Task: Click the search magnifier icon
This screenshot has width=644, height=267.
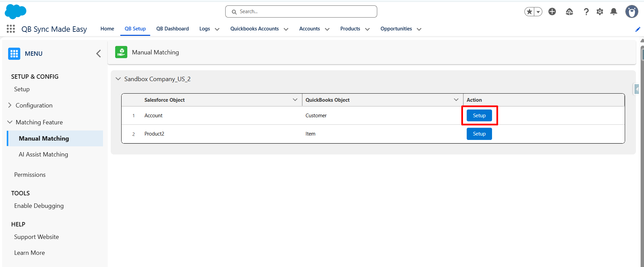Action: [x=234, y=12]
